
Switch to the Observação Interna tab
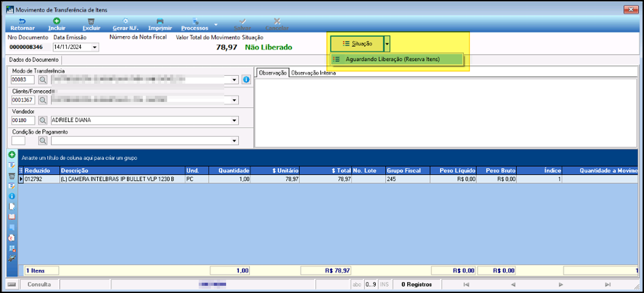click(313, 73)
